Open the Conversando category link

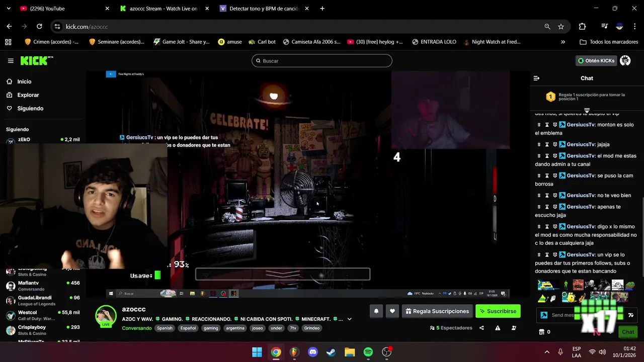point(136,328)
